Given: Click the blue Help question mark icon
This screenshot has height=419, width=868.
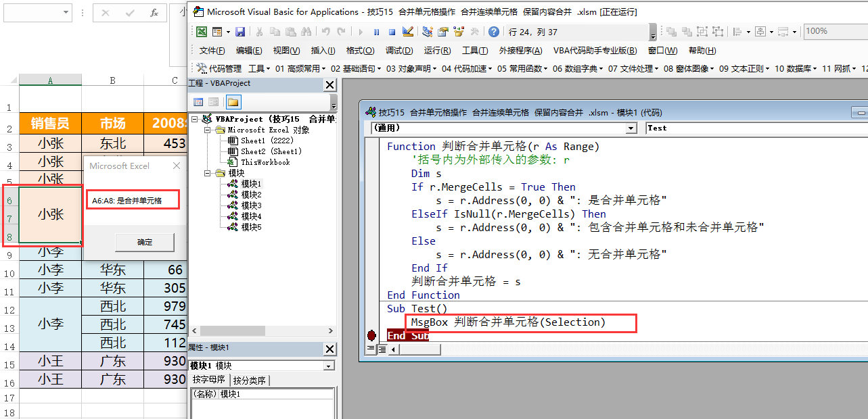Looking at the screenshot, I should tap(494, 32).
